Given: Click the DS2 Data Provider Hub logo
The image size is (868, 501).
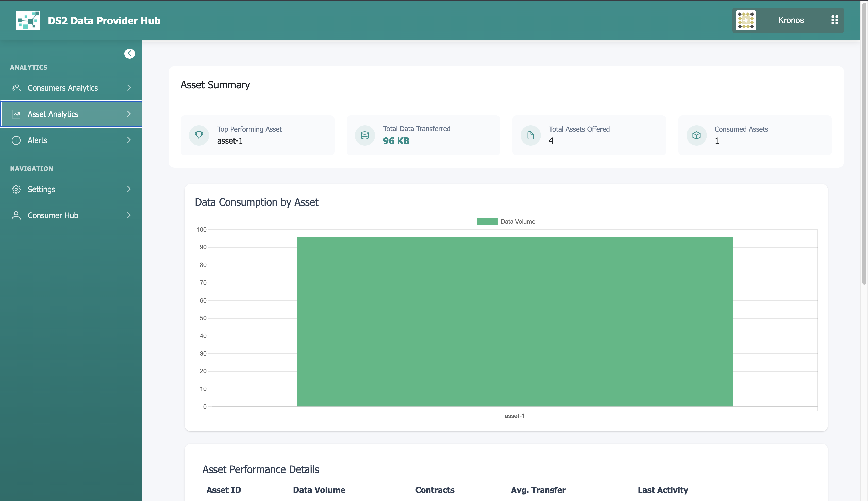Looking at the screenshot, I should pos(28,20).
